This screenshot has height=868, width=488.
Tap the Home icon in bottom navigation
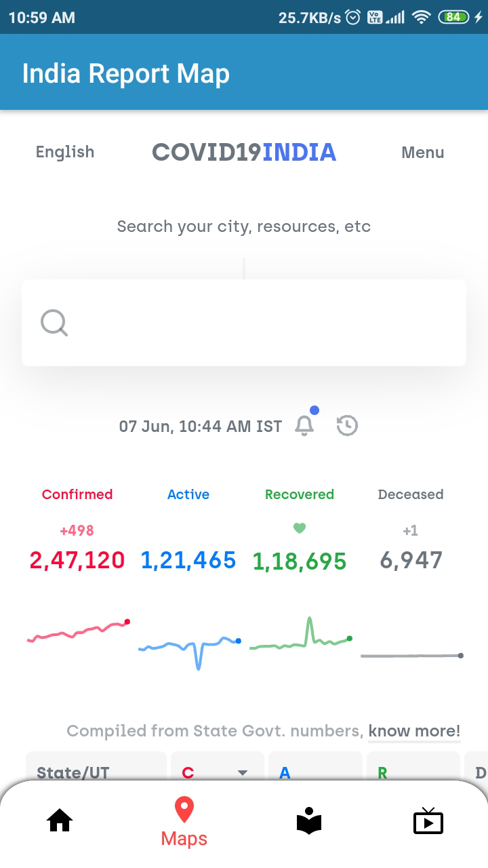[x=60, y=821]
